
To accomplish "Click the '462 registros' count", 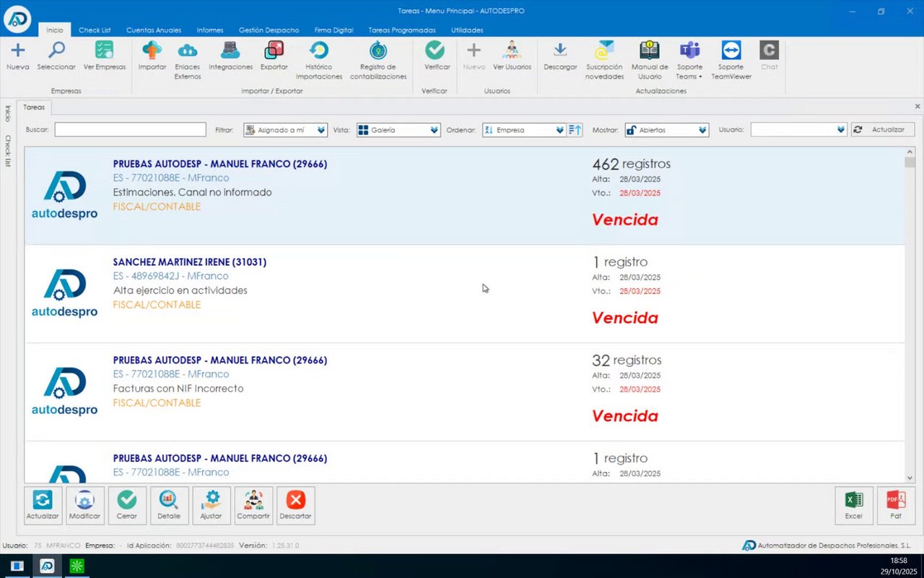I will pyautogui.click(x=631, y=164).
